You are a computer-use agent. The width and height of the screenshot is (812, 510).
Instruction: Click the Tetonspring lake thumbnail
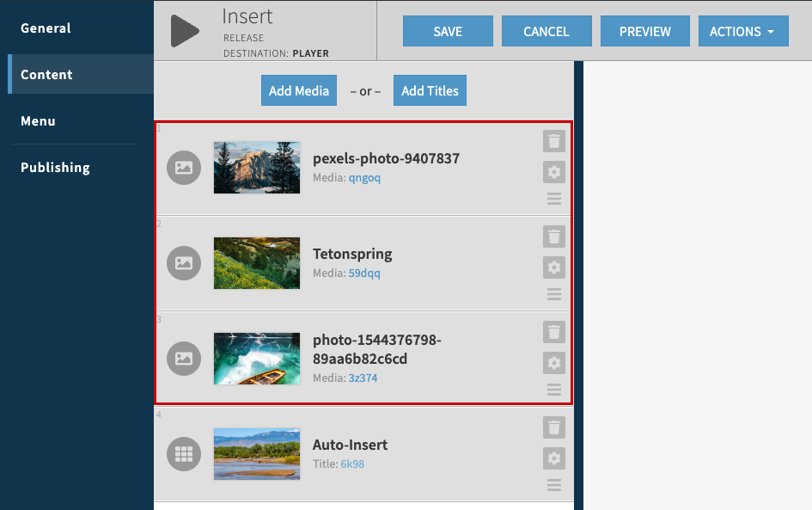(x=256, y=263)
